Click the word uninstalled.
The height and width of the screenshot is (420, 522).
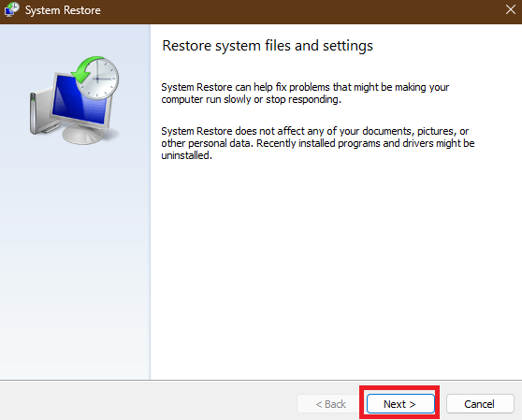click(186, 155)
